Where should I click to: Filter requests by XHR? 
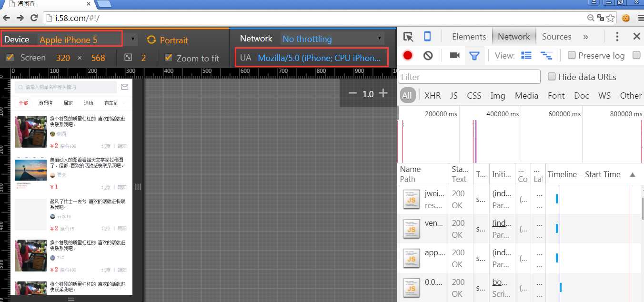(x=433, y=95)
